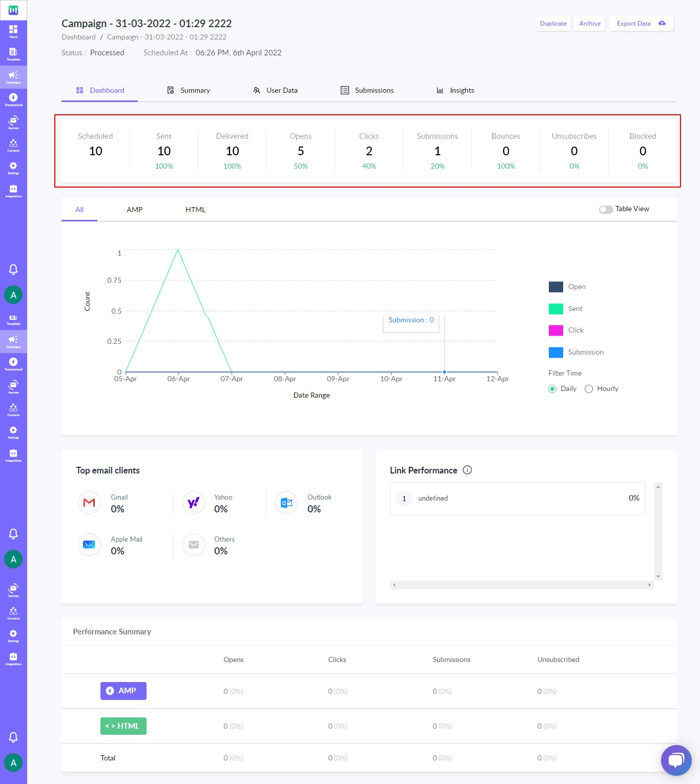Select the AMP chart tab

pos(135,210)
